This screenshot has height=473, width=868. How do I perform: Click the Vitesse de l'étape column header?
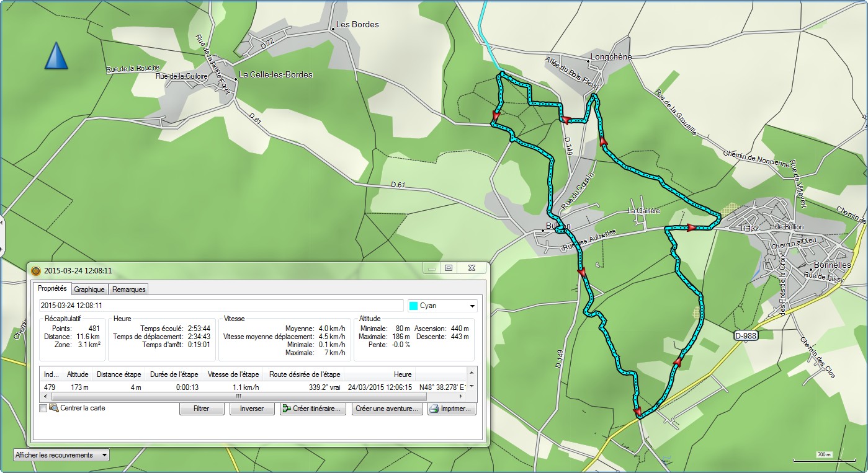tap(233, 374)
